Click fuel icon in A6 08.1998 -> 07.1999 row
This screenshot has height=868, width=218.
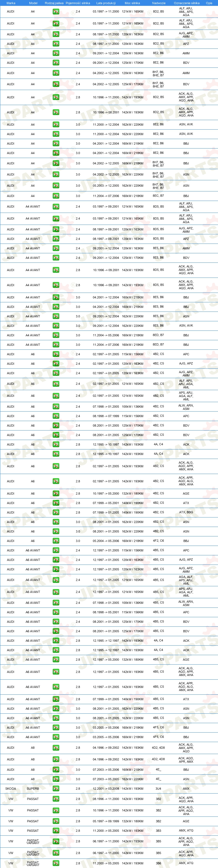point(56,416)
